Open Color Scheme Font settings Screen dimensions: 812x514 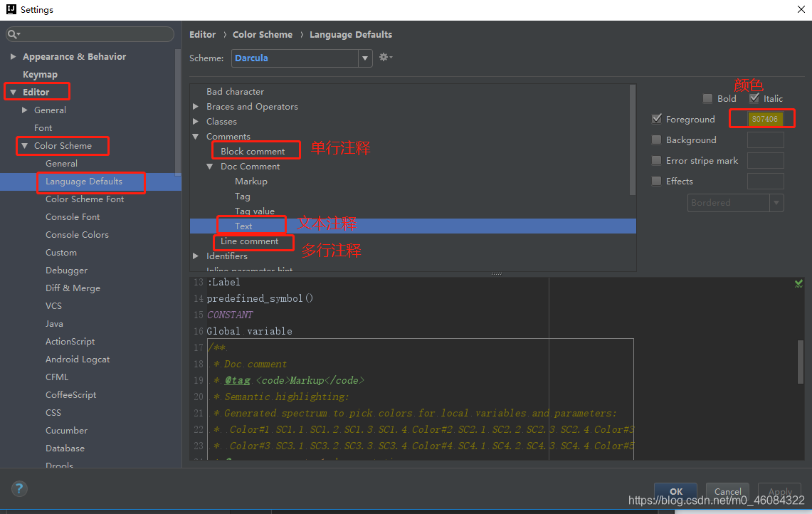click(x=85, y=199)
